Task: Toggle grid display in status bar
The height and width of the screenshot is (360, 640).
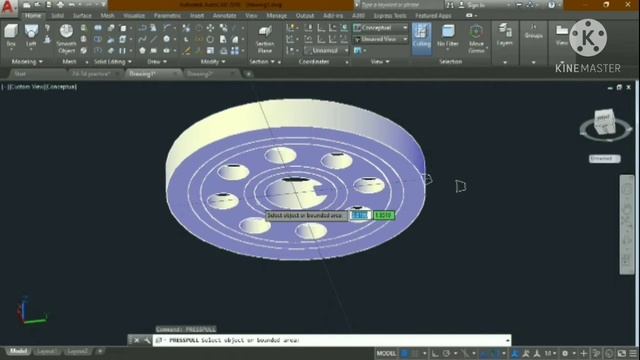Action: 405,353
